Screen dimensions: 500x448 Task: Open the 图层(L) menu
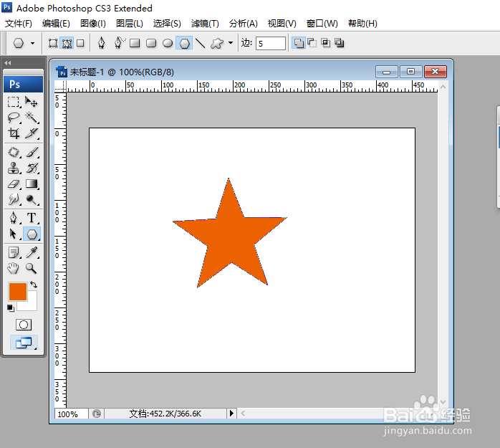click(130, 24)
